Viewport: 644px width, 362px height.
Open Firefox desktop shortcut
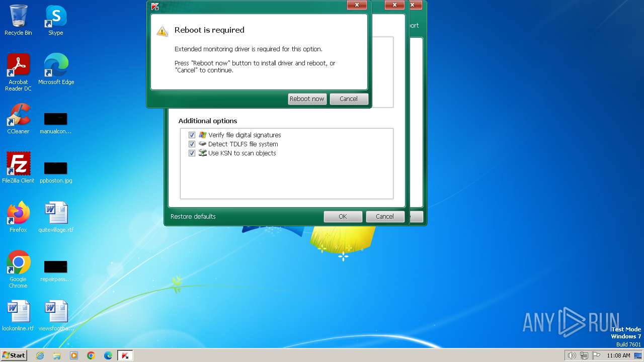pos(18,217)
